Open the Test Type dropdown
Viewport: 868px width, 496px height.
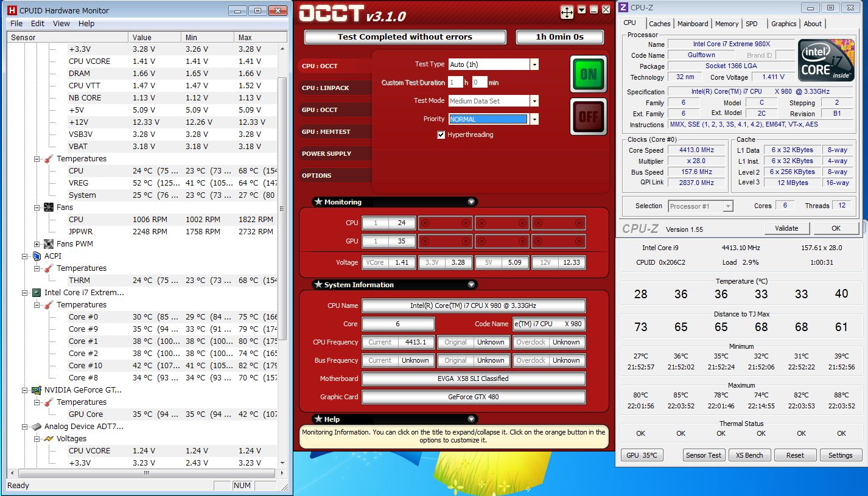point(534,65)
